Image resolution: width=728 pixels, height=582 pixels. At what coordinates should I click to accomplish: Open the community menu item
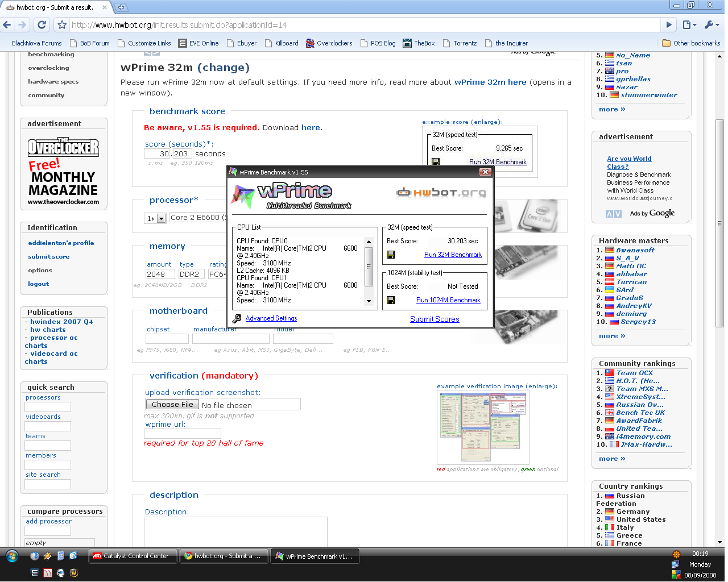coord(46,95)
